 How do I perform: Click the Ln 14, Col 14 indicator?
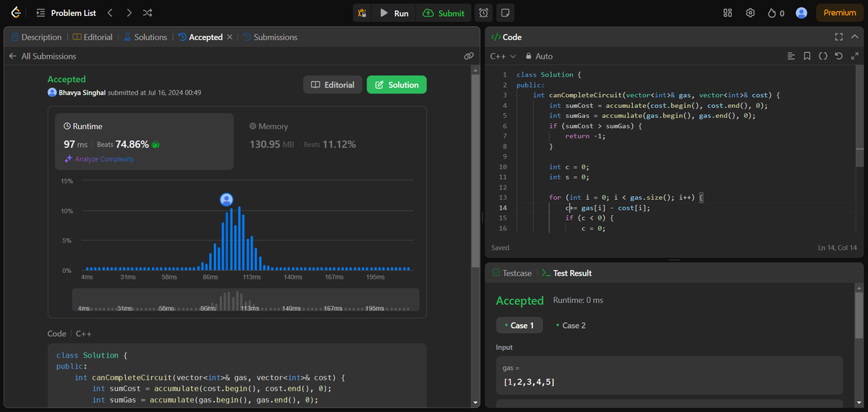click(x=837, y=248)
